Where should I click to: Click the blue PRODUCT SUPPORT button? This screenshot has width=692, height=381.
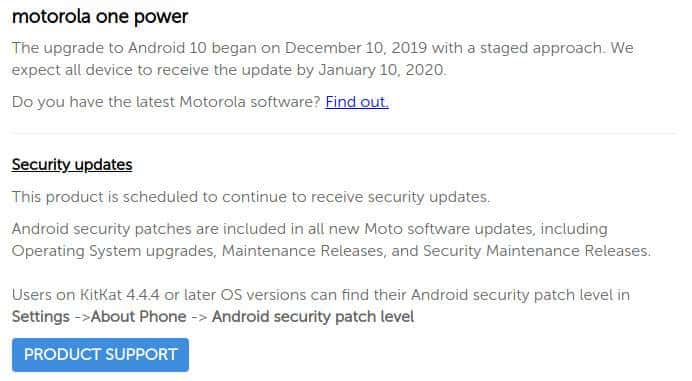(101, 355)
